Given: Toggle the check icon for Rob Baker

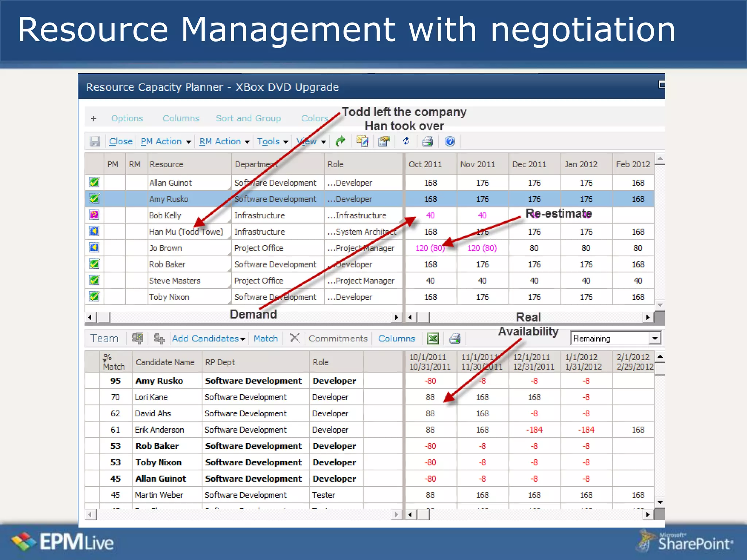Looking at the screenshot, I should 94,264.
